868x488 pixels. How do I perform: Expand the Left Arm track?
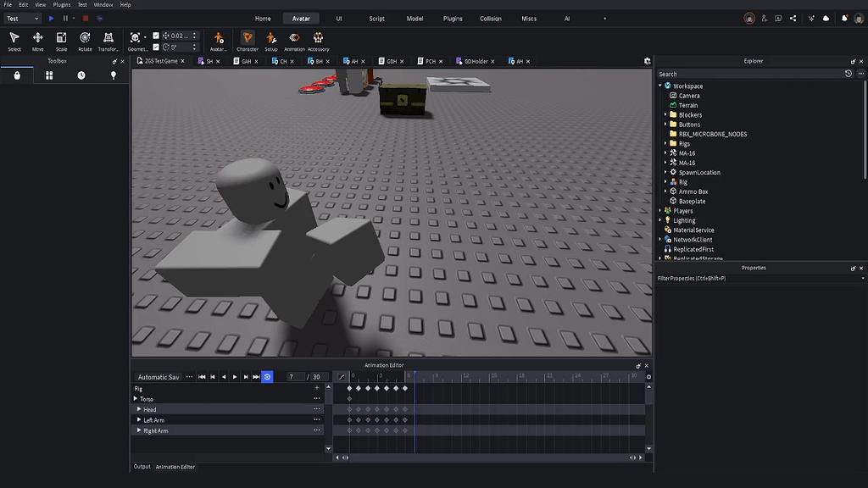pyautogui.click(x=139, y=419)
